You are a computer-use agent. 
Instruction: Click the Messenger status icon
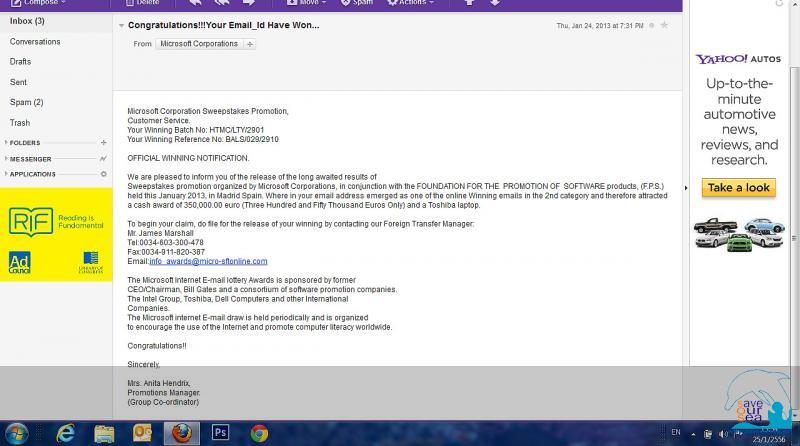(x=103, y=159)
